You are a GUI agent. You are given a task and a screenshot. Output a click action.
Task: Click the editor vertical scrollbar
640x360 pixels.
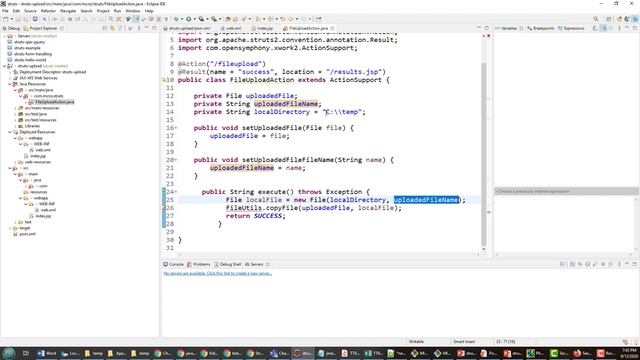point(484,155)
